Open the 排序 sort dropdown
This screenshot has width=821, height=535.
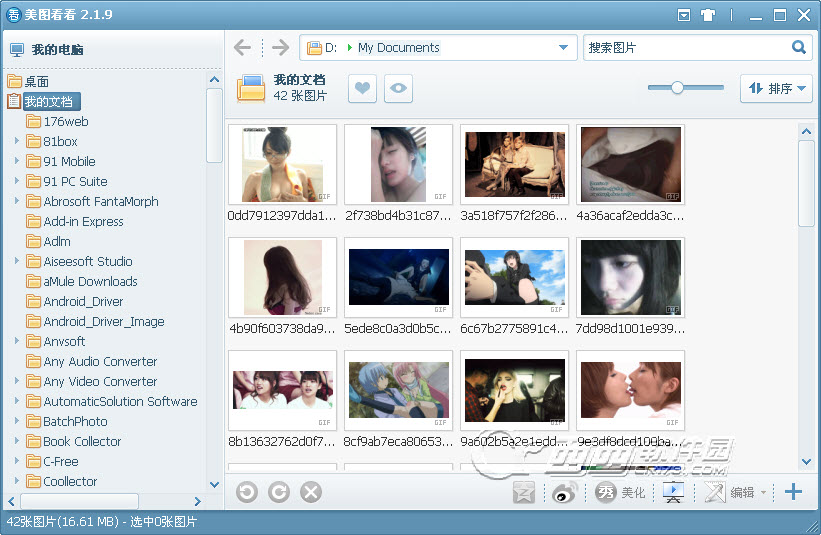point(776,88)
